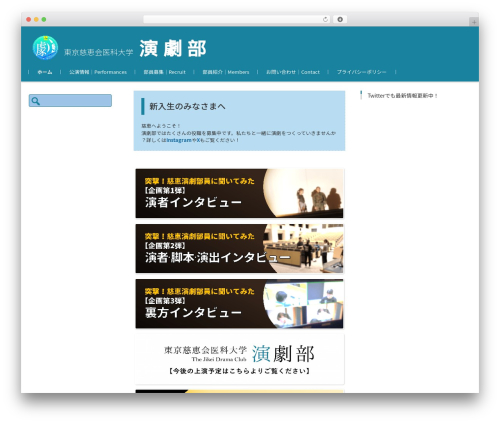Click the Twitter latest-updates heading

pos(402,96)
